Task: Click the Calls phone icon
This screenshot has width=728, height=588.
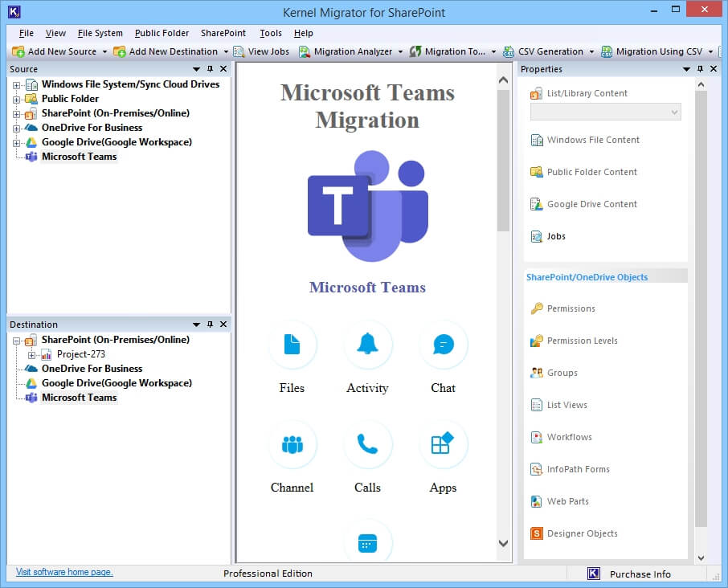Action: (367, 444)
